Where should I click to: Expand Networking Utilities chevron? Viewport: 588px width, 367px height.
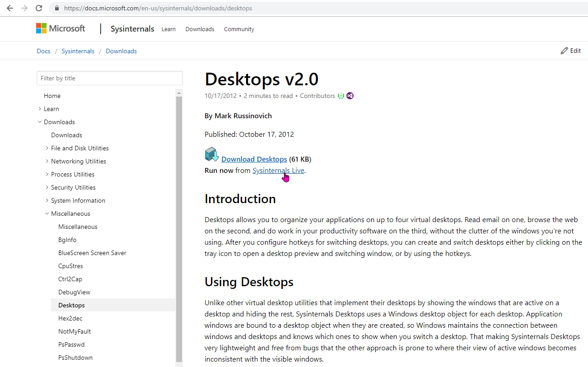(x=47, y=161)
